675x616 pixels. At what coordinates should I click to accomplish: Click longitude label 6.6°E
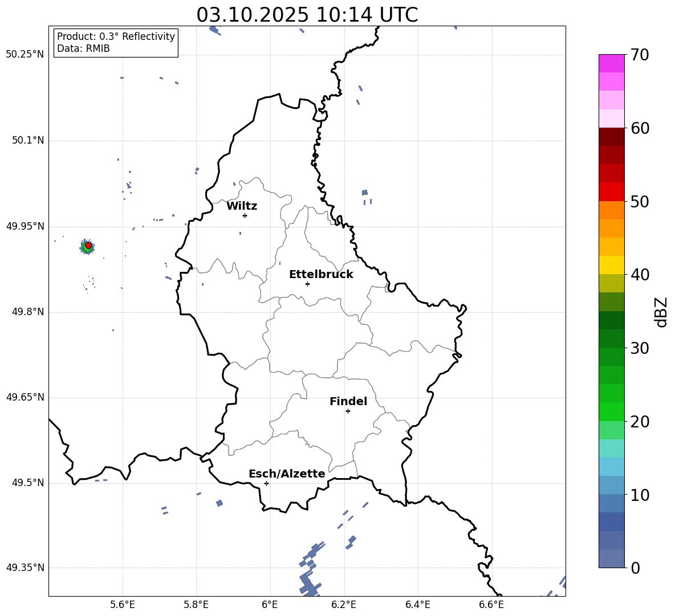coord(491,605)
